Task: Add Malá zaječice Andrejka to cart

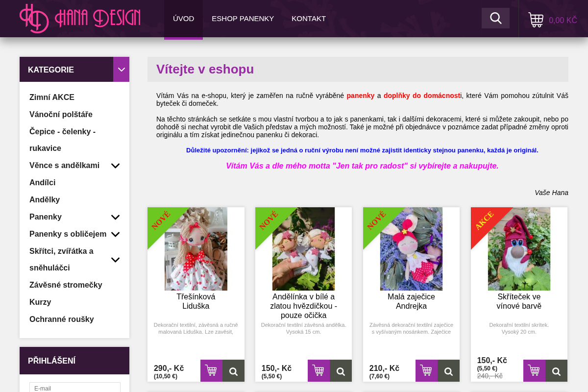Action: [x=426, y=370]
